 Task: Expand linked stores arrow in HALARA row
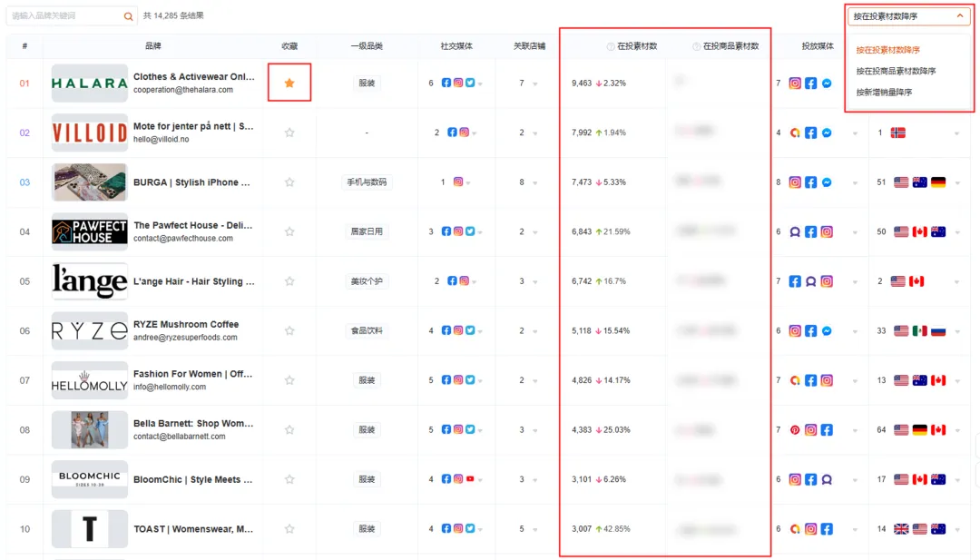point(535,84)
